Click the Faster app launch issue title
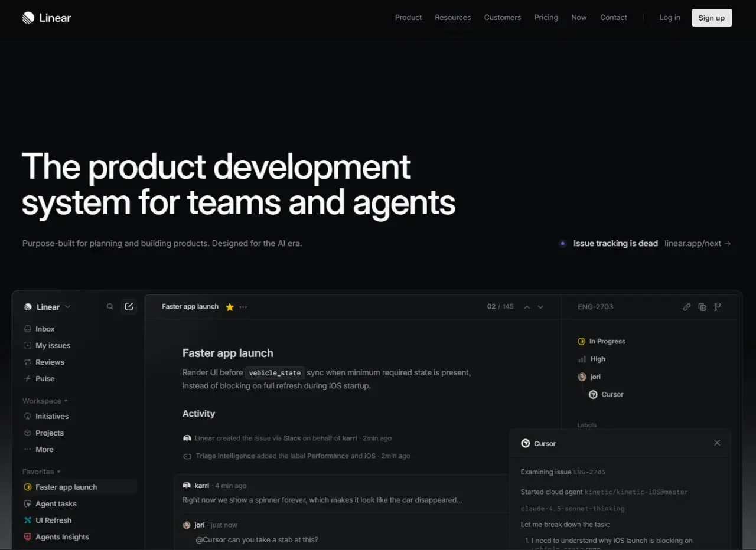 coord(227,353)
